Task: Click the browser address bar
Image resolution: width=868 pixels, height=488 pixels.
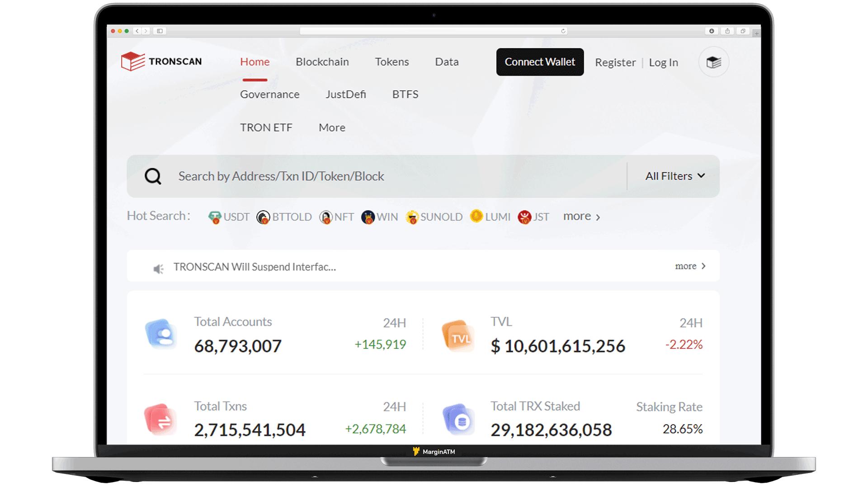Action: 434,31
